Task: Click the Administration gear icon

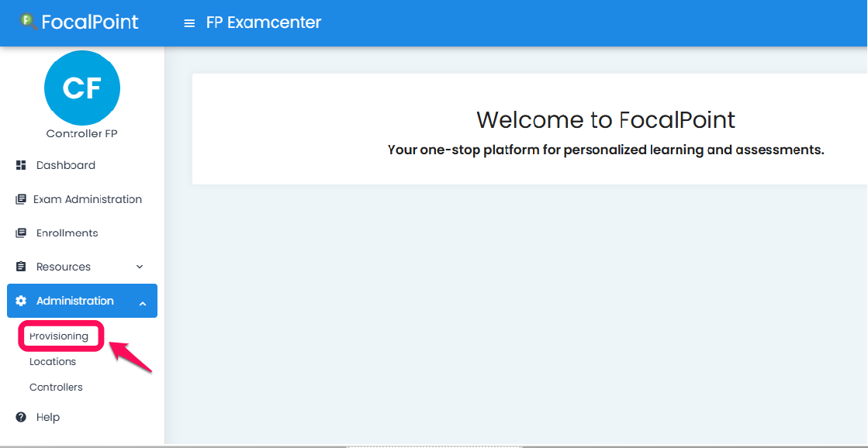Action: pos(21,301)
